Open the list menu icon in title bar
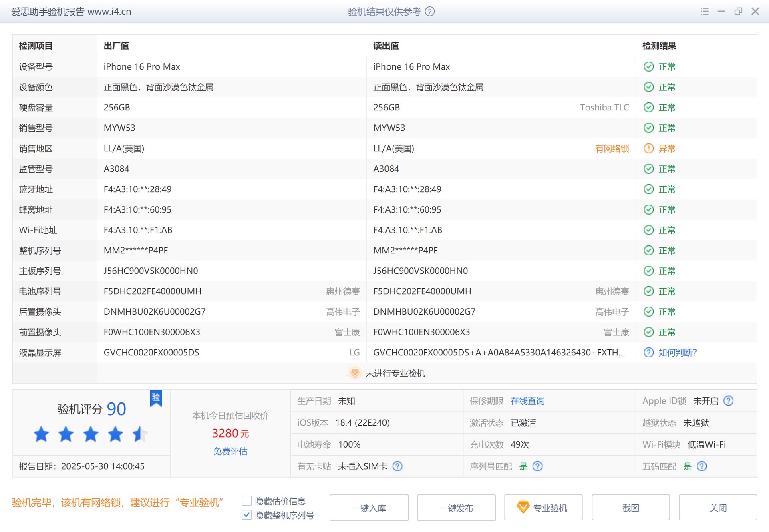This screenshot has height=532, width=769. coord(705,12)
